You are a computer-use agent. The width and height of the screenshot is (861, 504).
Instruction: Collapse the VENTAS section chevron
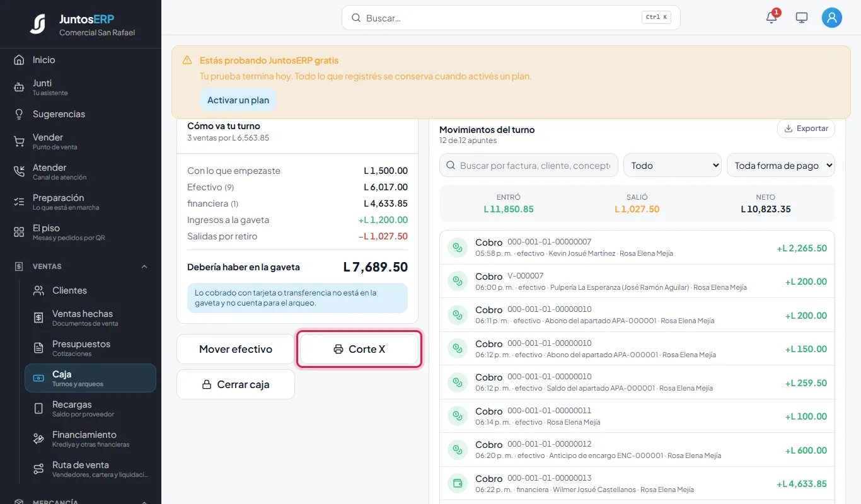point(144,266)
